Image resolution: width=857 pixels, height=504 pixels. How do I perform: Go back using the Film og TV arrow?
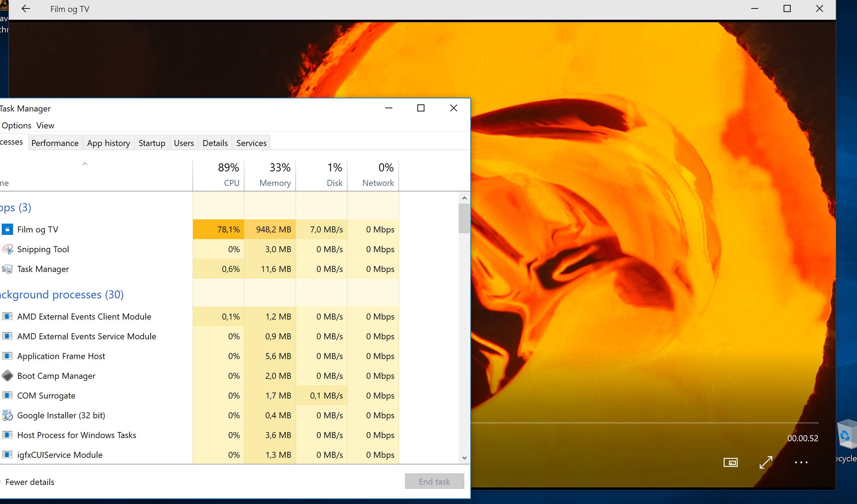pyautogui.click(x=26, y=9)
